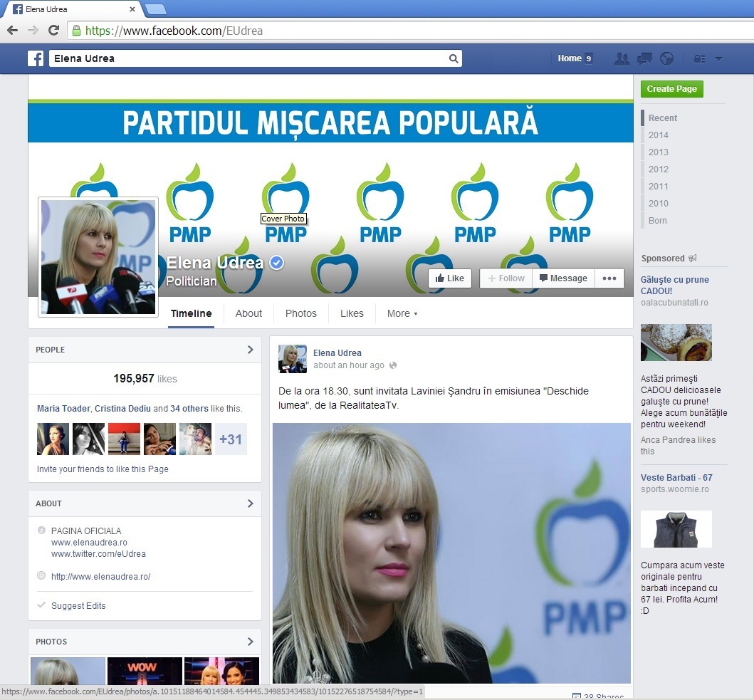Expand the PHOTOS section chevron
This screenshot has width=754, height=700.
250,642
